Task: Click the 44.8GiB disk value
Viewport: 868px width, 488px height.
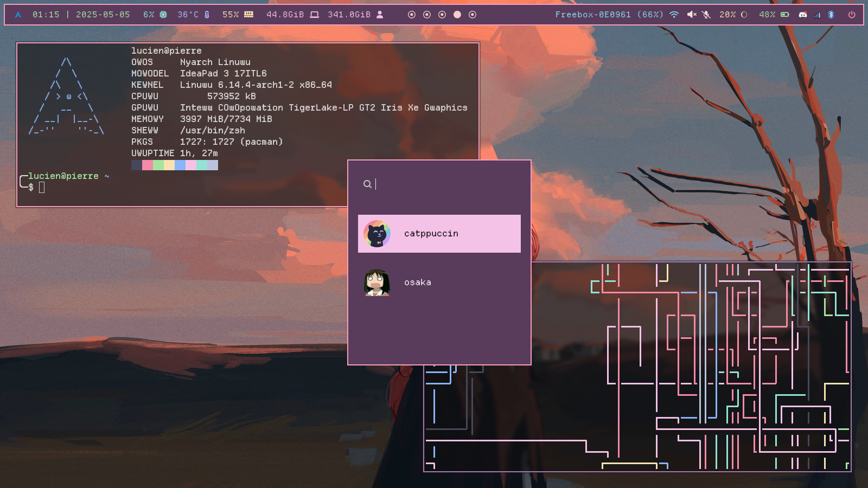Action: (x=285, y=15)
